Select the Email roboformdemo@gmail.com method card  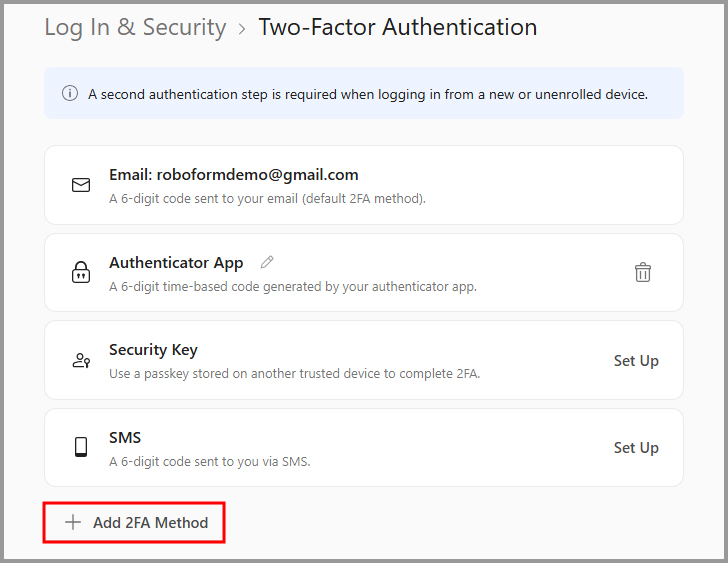coord(364,185)
